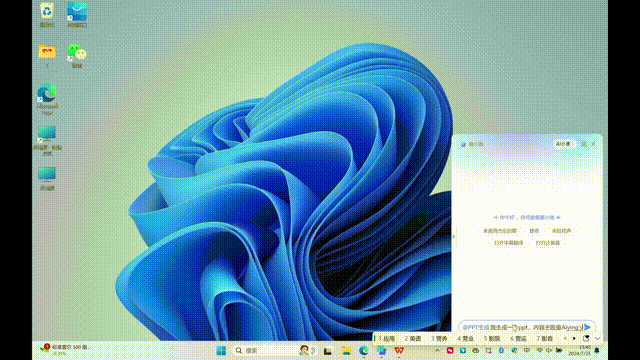This screenshot has width=640, height=360.
Task: Open the Recycle Bin desktop icon
Action: pos(47,14)
